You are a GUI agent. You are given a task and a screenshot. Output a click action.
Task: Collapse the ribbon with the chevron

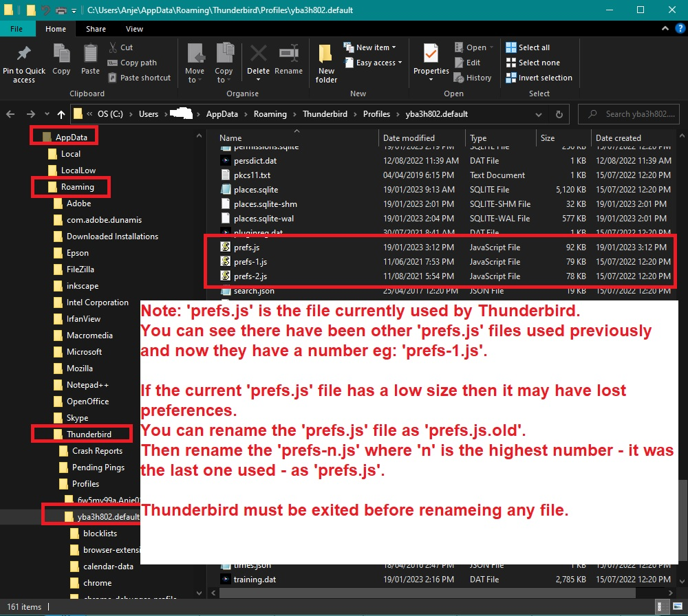[665, 28]
